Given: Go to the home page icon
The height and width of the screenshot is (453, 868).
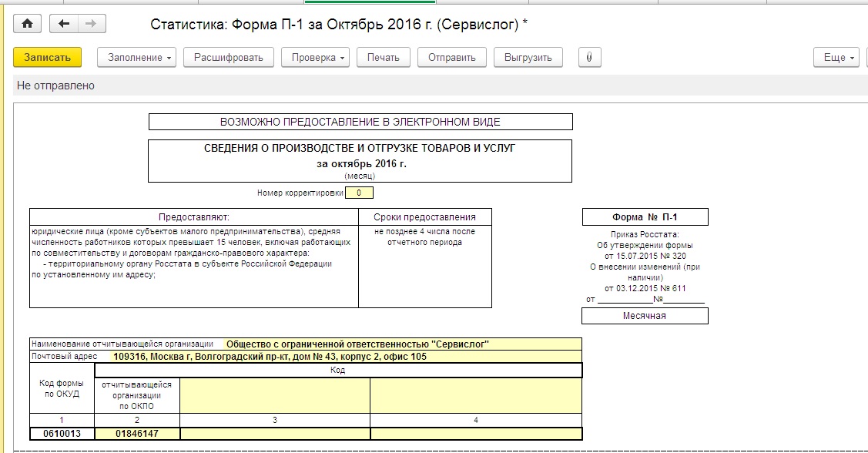Looking at the screenshot, I should [x=27, y=24].
